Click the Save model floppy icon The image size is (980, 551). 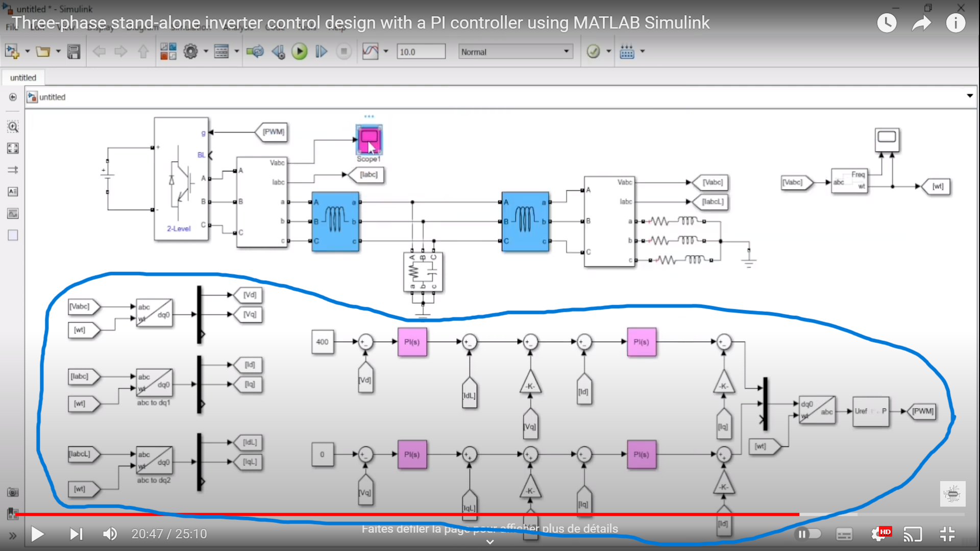pyautogui.click(x=74, y=52)
